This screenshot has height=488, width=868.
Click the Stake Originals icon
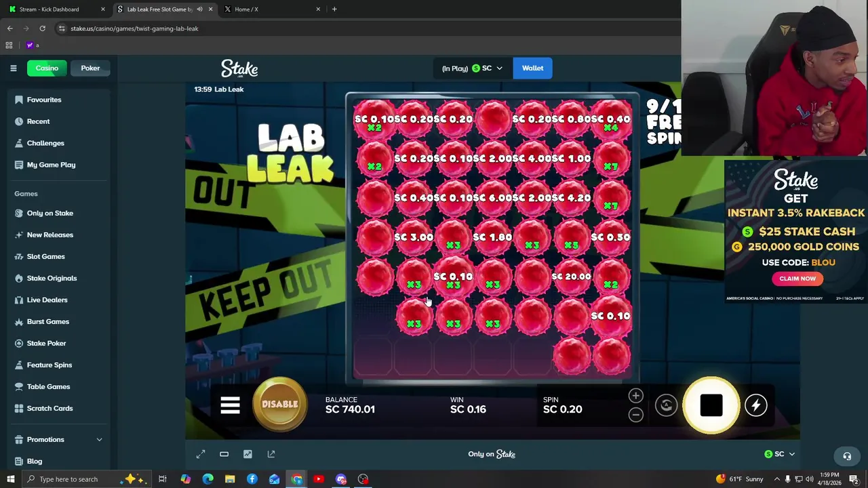coord(19,278)
